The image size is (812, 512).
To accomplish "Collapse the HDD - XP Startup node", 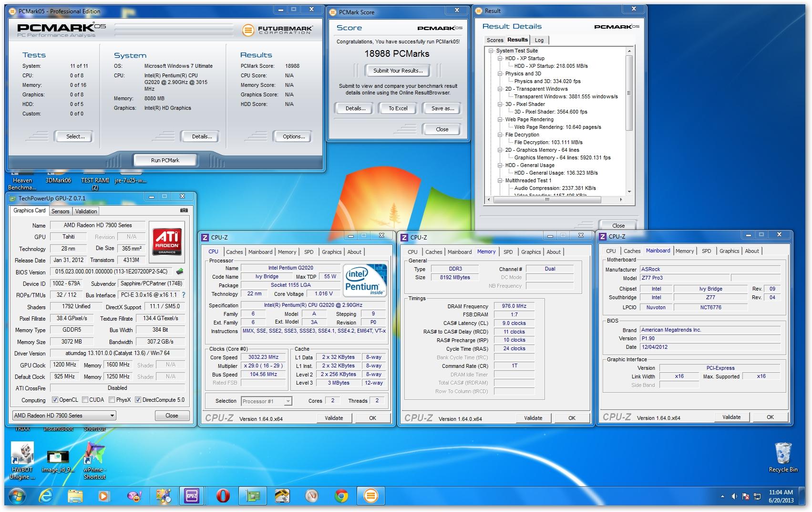I will pyautogui.click(x=500, y=58).
